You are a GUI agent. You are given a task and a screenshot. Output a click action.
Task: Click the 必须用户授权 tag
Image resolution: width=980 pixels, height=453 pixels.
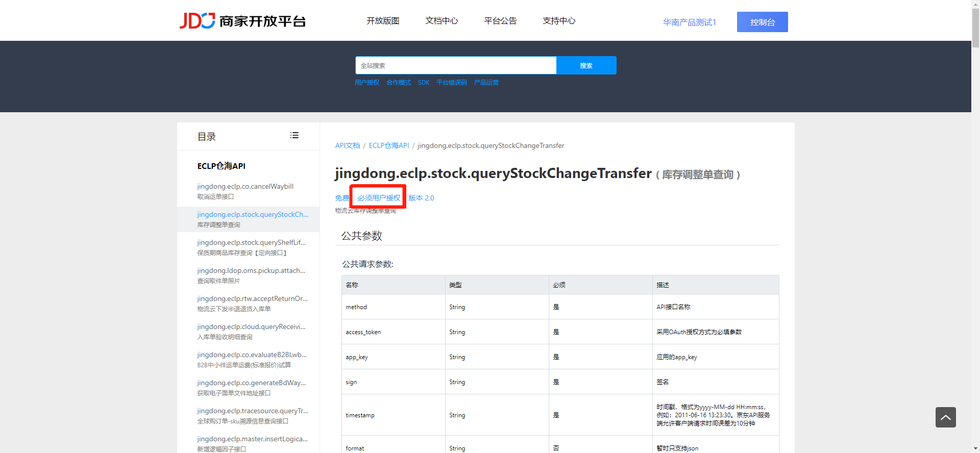pyautogui.click(x=379, y=198)
